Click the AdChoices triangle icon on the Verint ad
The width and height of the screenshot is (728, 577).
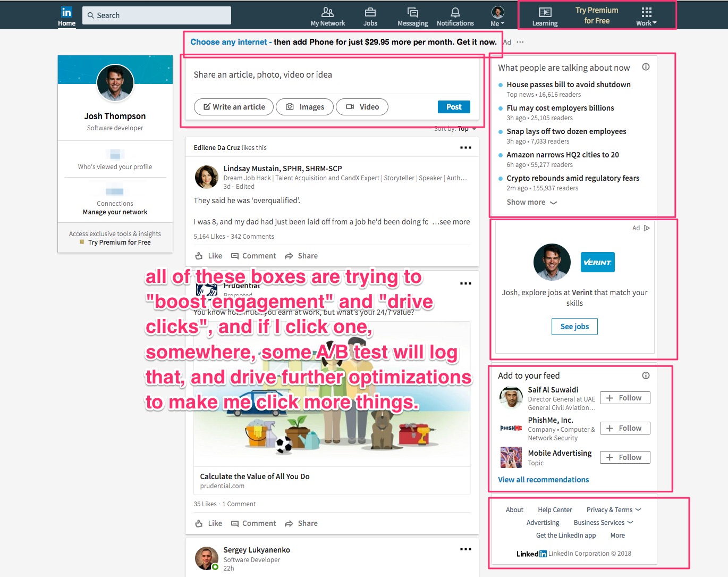click(647, 228)
